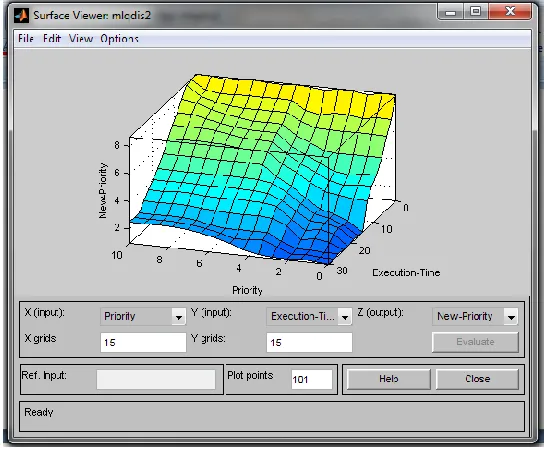Click the Ref. Input label
The image size is (544, 450).
(44, 375)
